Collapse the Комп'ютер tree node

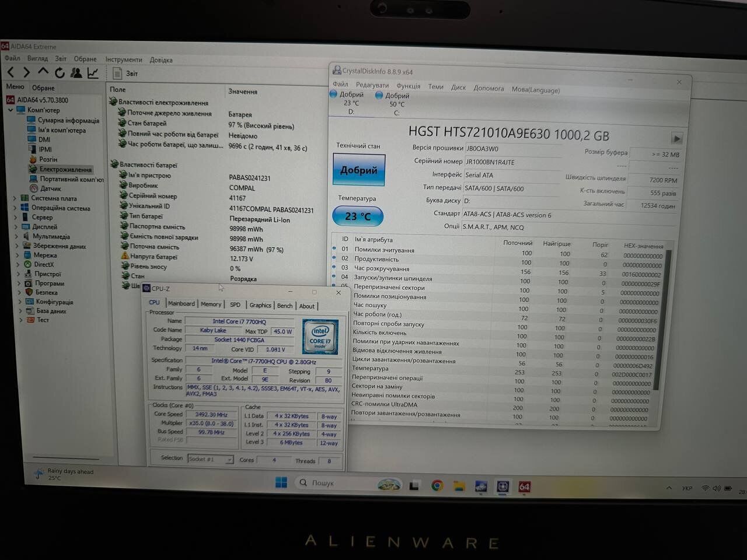pos(11,110)
